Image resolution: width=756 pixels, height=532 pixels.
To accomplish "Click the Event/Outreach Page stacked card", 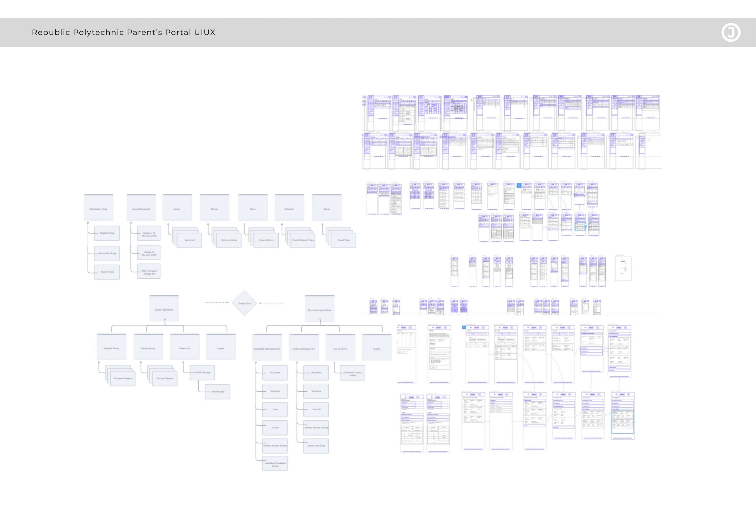I will coord(303,240).
